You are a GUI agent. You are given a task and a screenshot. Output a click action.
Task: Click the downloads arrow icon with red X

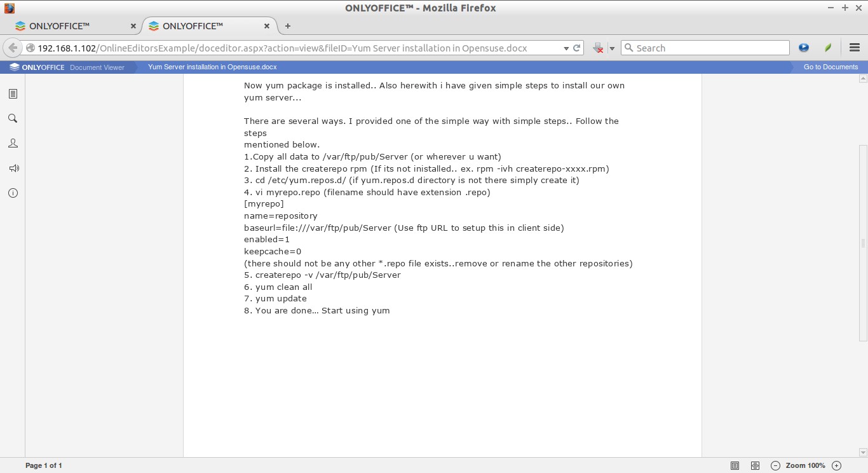click(598, 48)
